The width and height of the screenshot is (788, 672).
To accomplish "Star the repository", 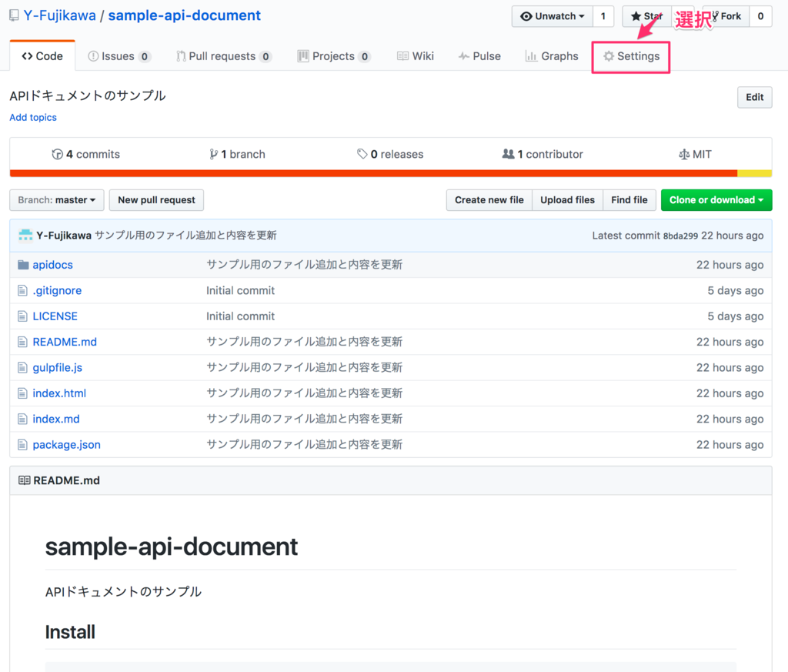I will click(646, 16).
